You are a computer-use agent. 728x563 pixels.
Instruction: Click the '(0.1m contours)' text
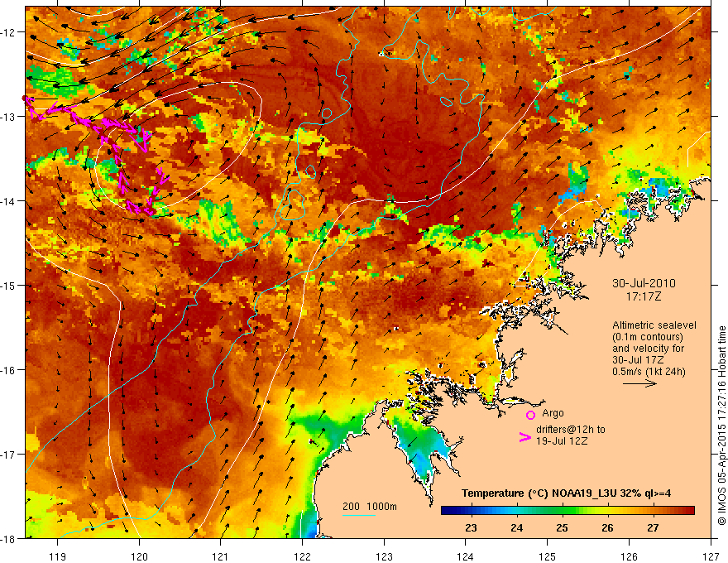click(648, 337)
